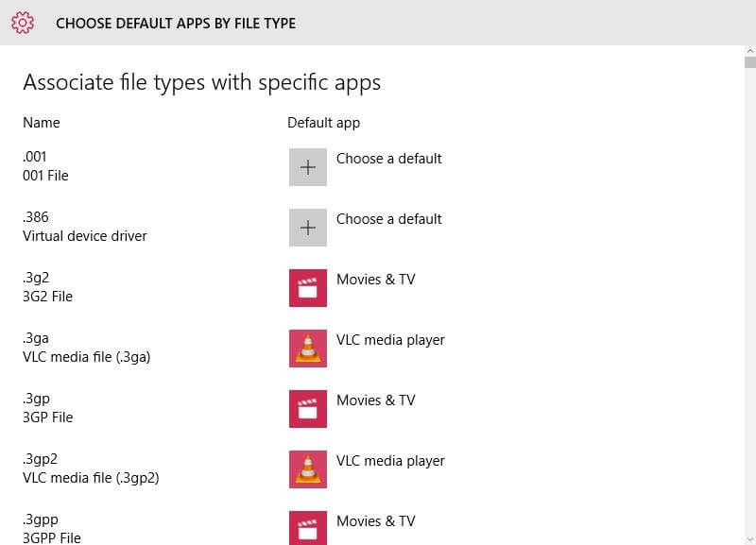The image size is (756, 545).
Task: Select 'Virtual device driver' description
Action: click(x=85, y=236)
